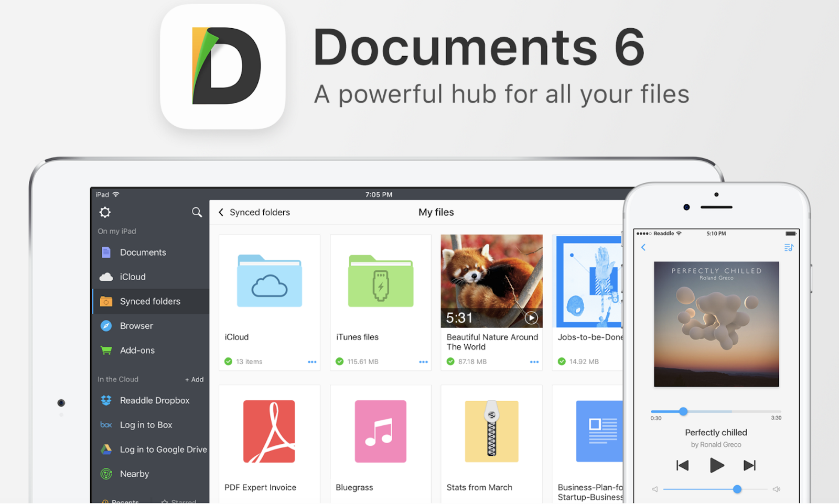Click the 'iTunes files' folder name
839x504 pixels.
[357, 337]
